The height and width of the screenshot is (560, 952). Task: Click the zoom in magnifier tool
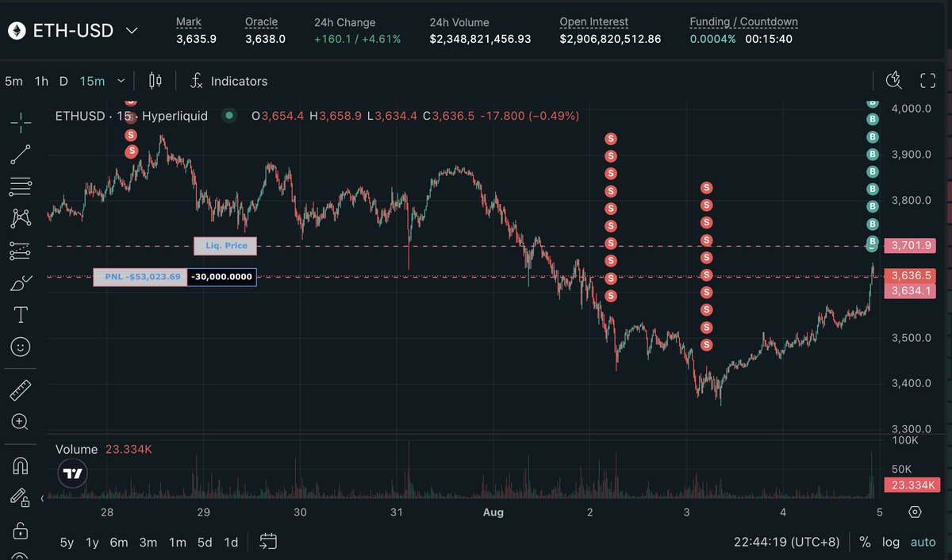pos(21,422)
